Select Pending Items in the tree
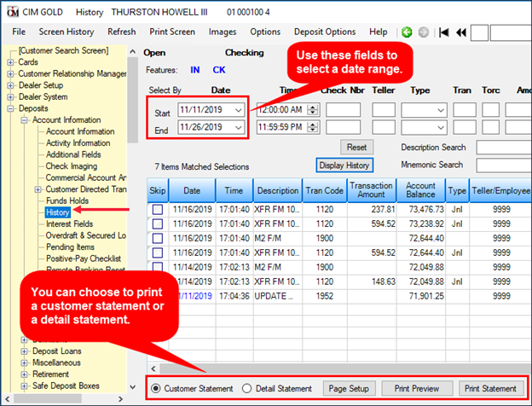Image resolution: width=532 pixels, height=406 pixels. [x=70, y=246]
